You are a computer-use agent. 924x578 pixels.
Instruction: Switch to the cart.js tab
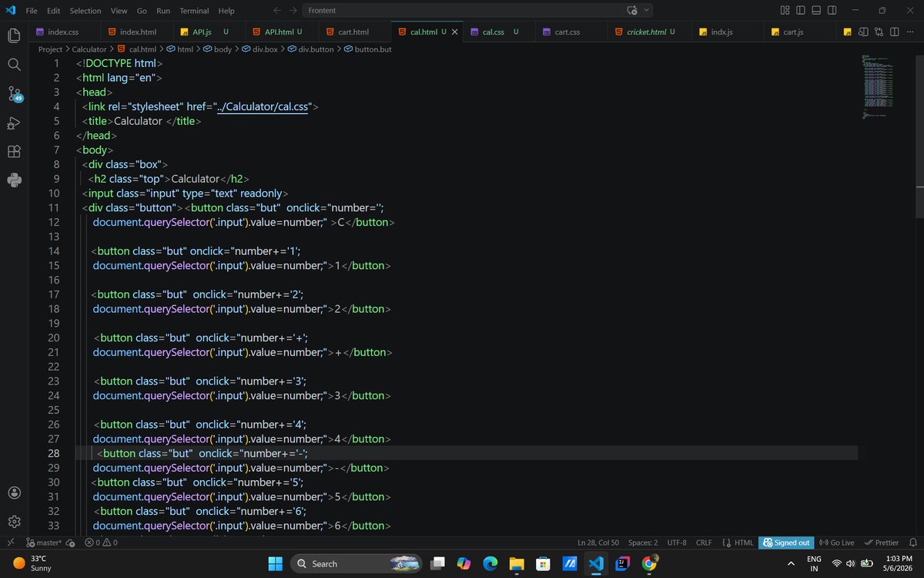click(800, 32)
